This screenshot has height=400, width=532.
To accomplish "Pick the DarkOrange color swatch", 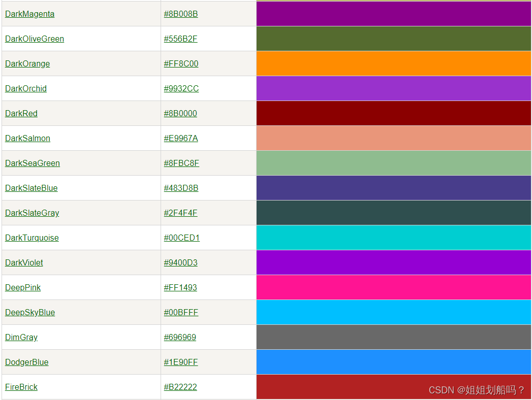I will coord(394,64).
